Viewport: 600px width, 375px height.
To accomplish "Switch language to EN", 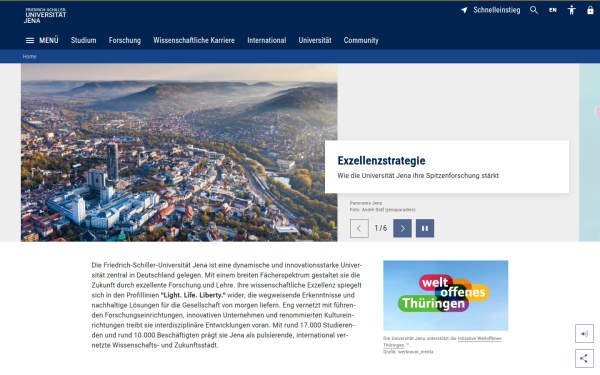I will 553,10.
